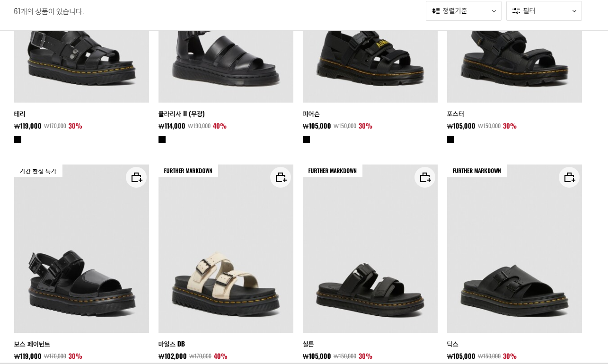This screenshot has height=364, width=608.
Task: Select black color swatch under 테리
Action: coord(18,139)
